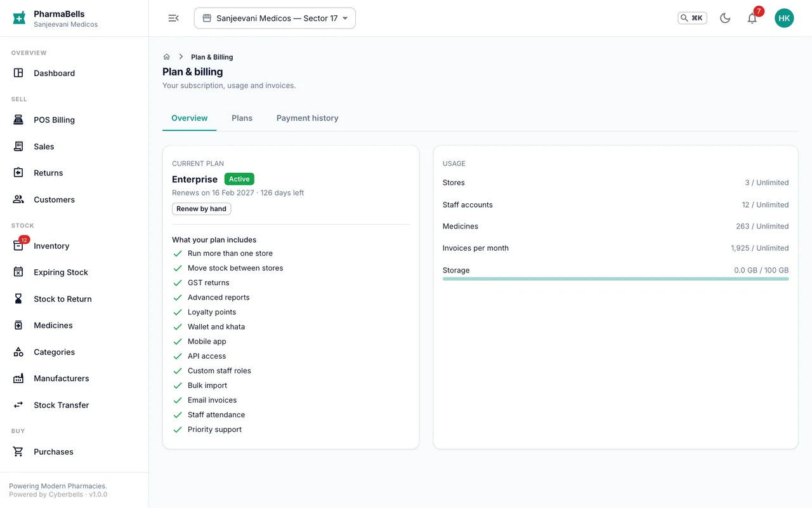Switch to the Plans tab
The height and width of the screenshot is (508, 812).
242,118
